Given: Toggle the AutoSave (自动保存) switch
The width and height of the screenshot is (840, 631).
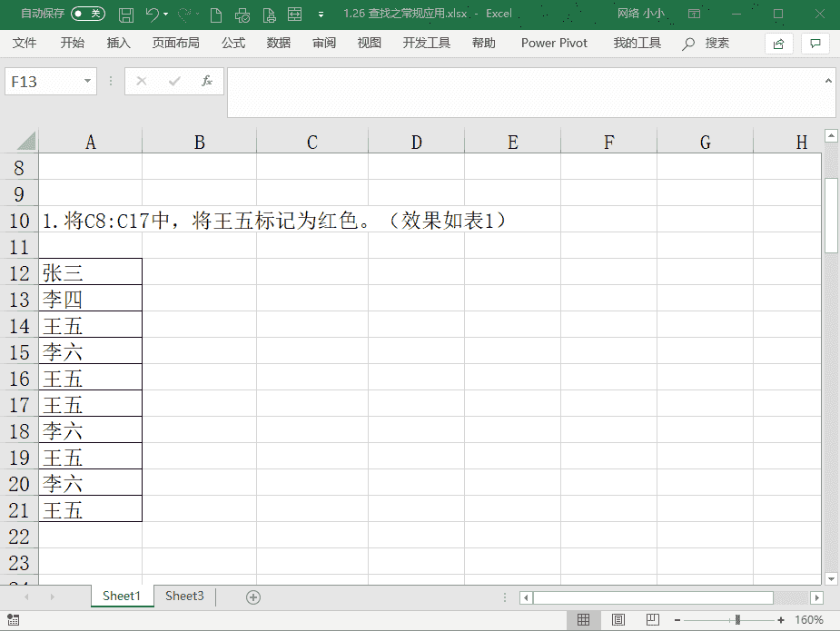Looking at the screenshot, I should tap(87, 14).
